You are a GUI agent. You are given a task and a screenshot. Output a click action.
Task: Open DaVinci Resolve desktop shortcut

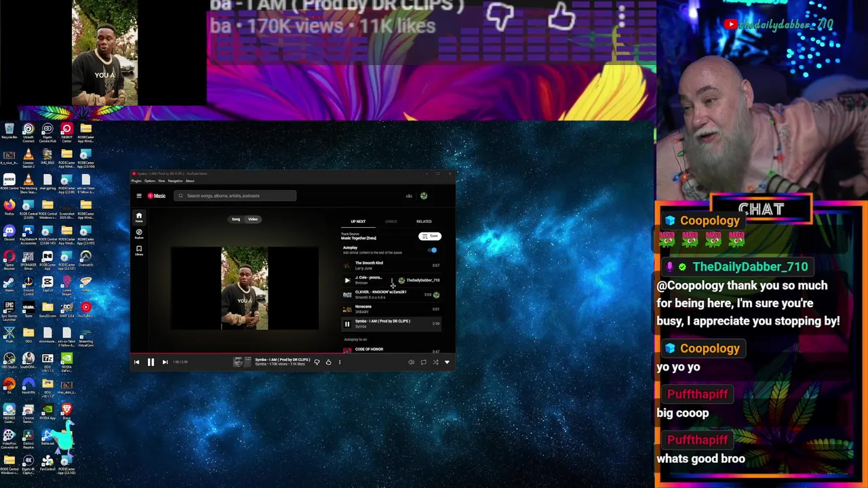tap(28, 439)
